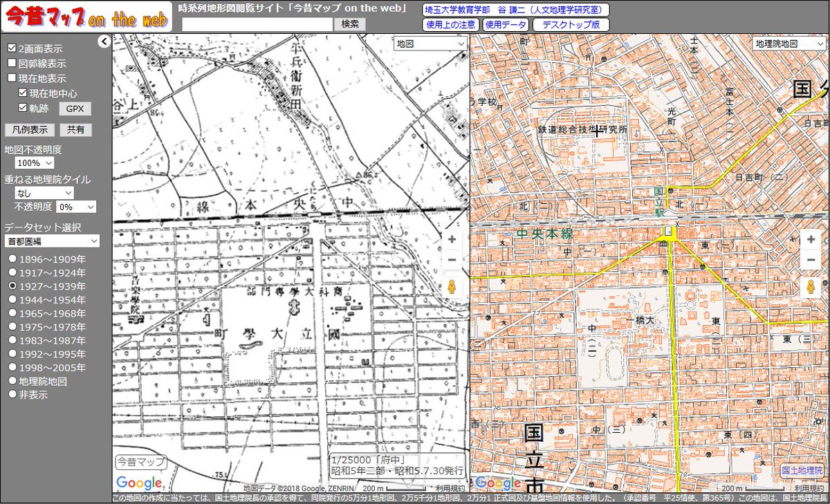Click the Google logo on the left map

click(138, 483)
